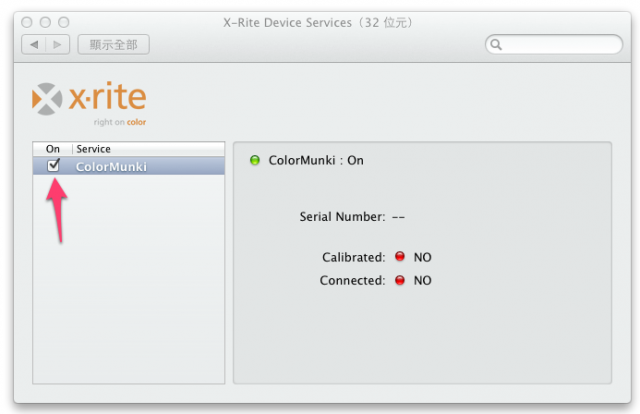
Task: Click the green ColorMunki status indicator
Action: 255,160
